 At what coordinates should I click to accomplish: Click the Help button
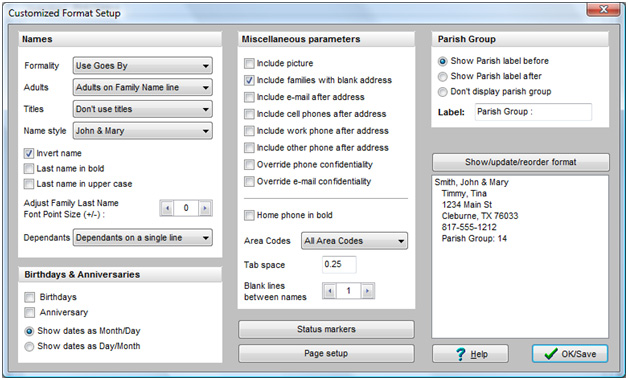point(470,354)
